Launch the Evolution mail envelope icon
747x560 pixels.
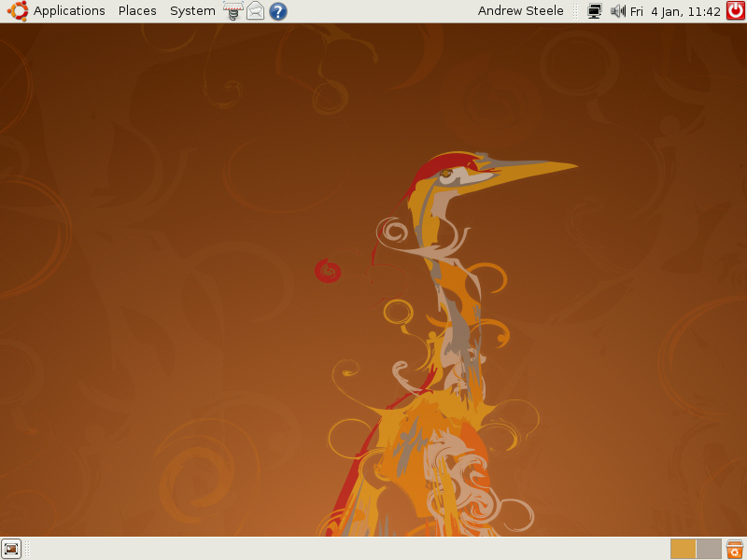coord(255,11)
